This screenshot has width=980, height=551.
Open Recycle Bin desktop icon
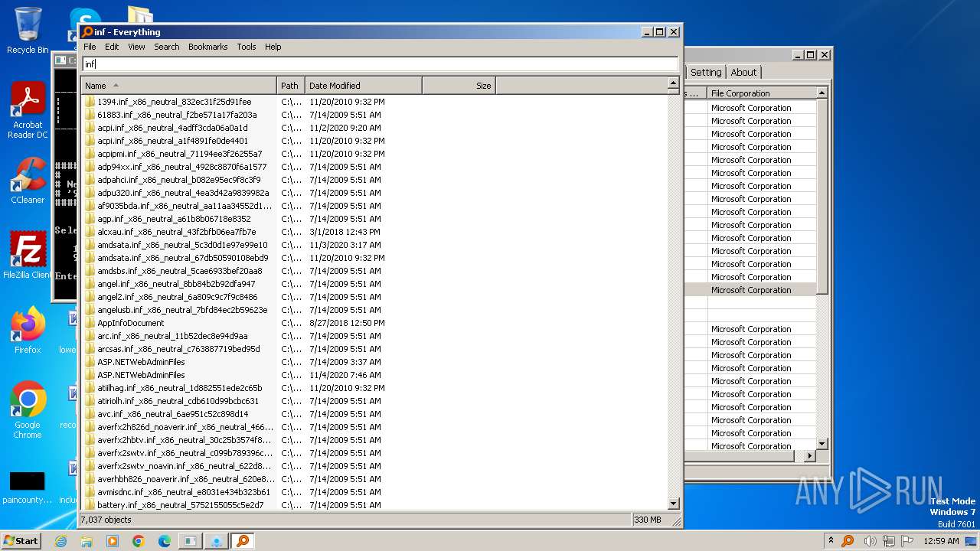28,31
